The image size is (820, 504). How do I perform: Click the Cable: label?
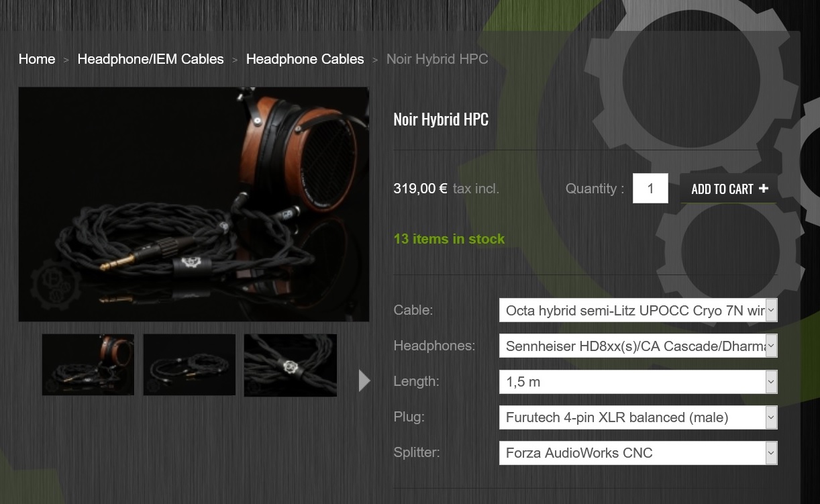tap(413, 310)
